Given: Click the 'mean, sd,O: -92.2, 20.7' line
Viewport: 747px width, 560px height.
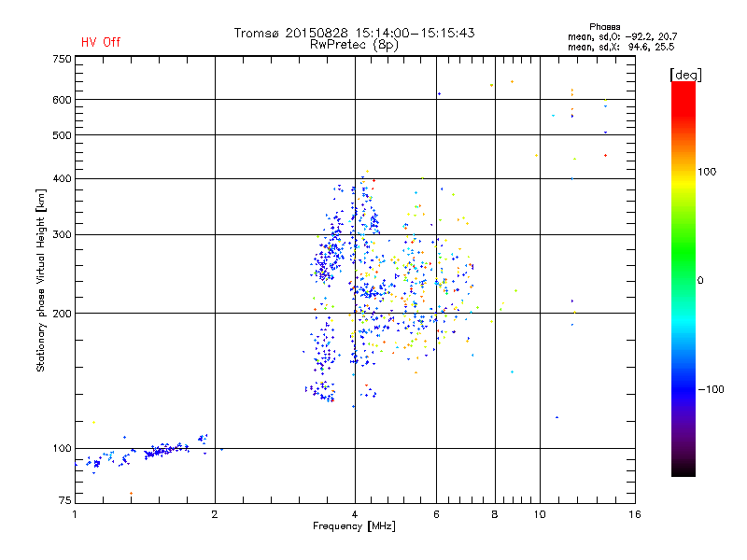Looking at the screenshot, I should [x=622, y=36].
